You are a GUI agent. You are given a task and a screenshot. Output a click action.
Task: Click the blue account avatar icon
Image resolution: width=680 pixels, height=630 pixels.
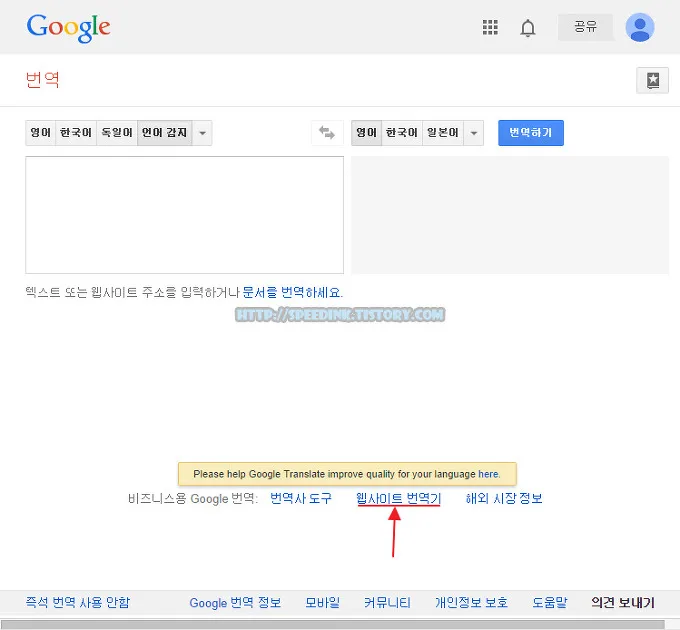click(640, 27)
